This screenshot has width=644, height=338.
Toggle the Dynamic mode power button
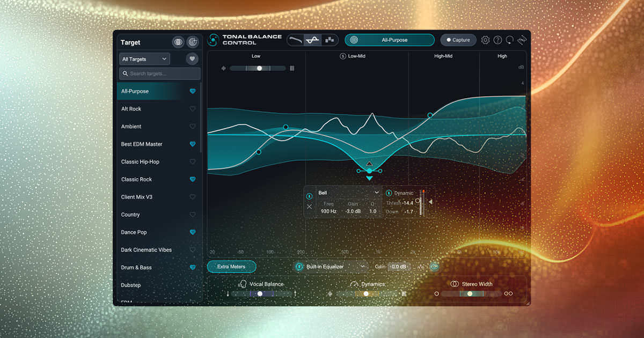tap(389, 193)
